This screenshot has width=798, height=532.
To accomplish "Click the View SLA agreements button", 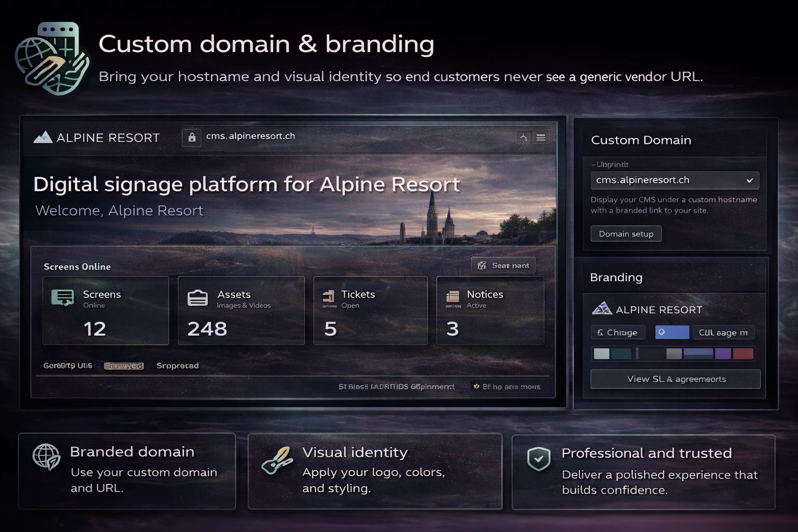I will [675, 379].
